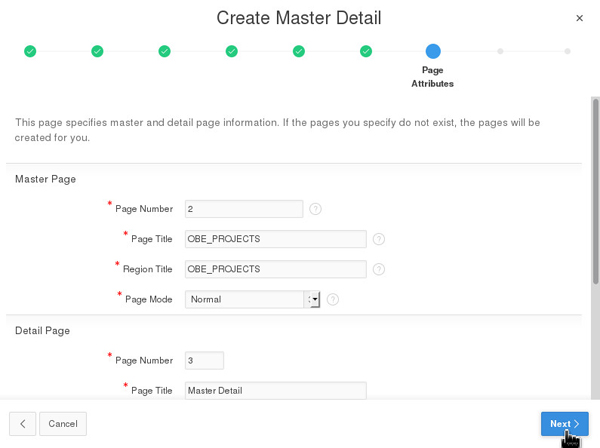Click the sixth completed step checkmark

point(366,51)
